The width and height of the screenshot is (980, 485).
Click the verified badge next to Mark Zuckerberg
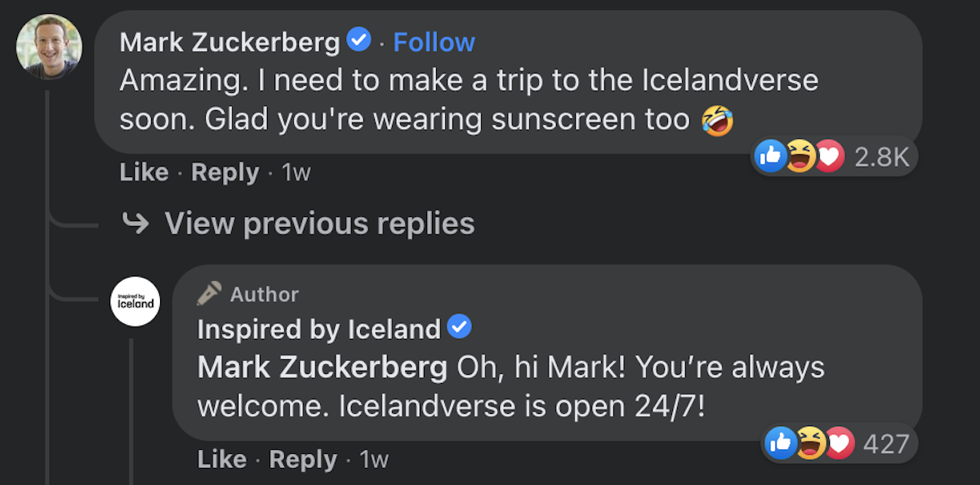(x=358, y=37)
